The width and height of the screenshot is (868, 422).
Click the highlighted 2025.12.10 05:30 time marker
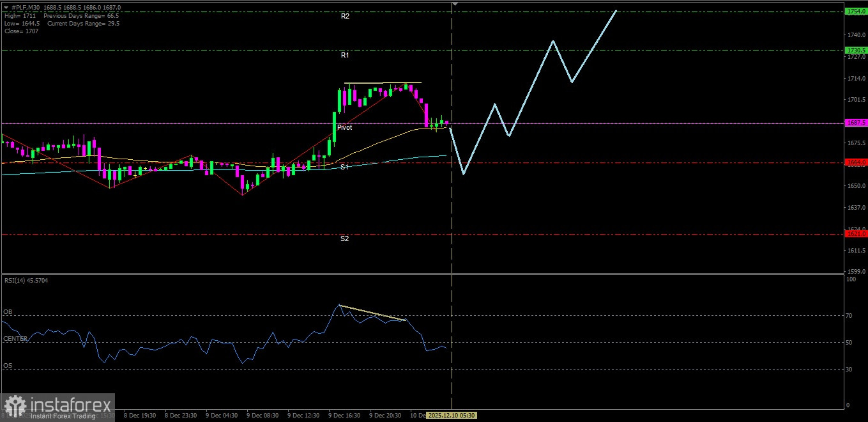(451, 416)
